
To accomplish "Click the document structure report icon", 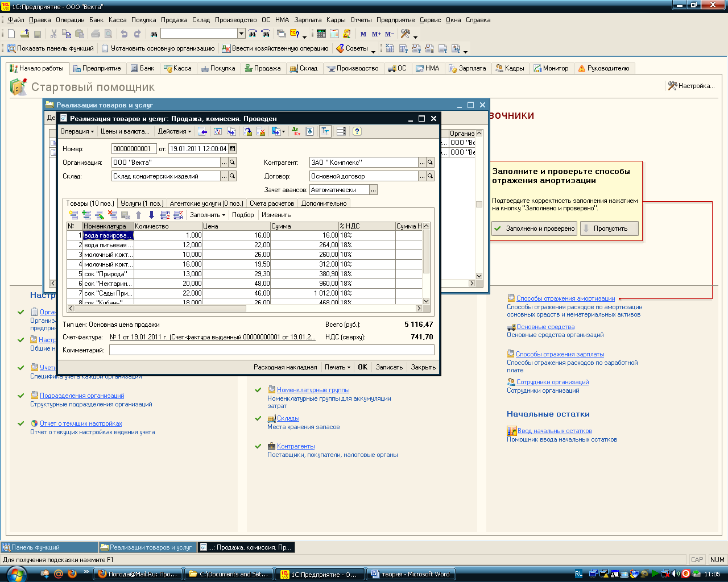I will pos(309,131).
